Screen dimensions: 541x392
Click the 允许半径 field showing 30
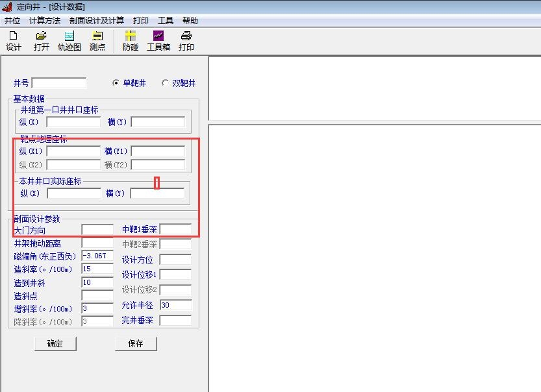175,305
